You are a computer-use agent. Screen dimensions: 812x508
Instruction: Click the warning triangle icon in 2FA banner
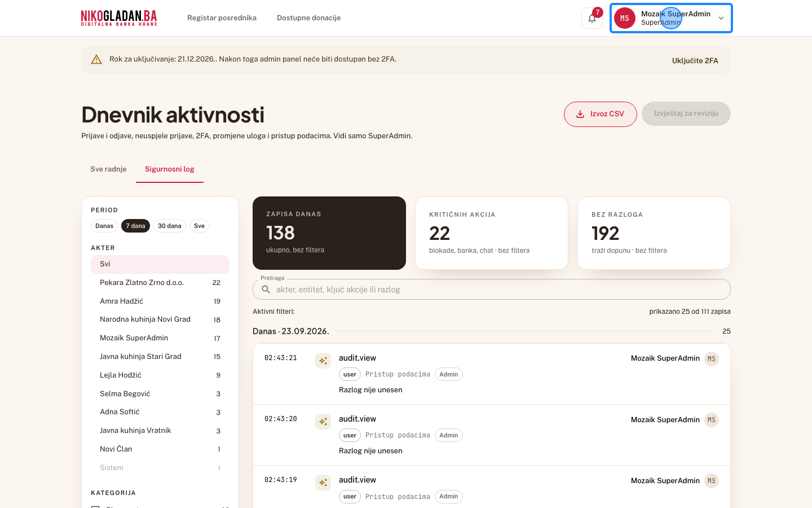coord(96,59)
